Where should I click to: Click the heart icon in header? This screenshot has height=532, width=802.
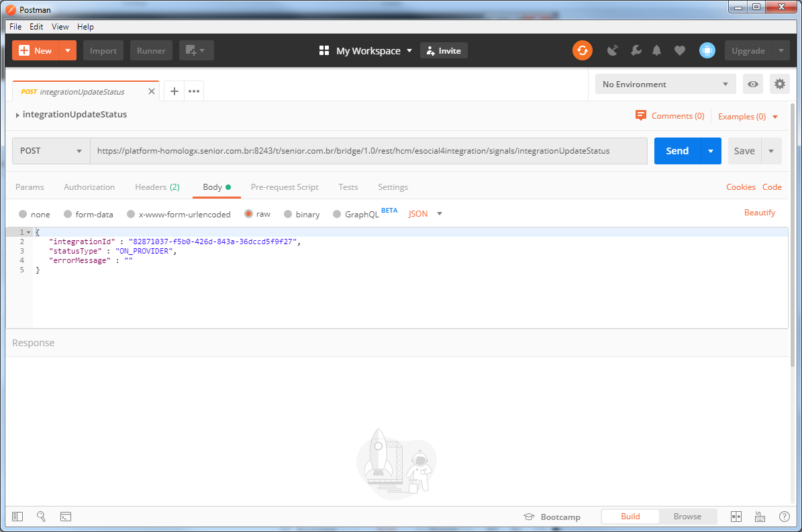point(680,50)
